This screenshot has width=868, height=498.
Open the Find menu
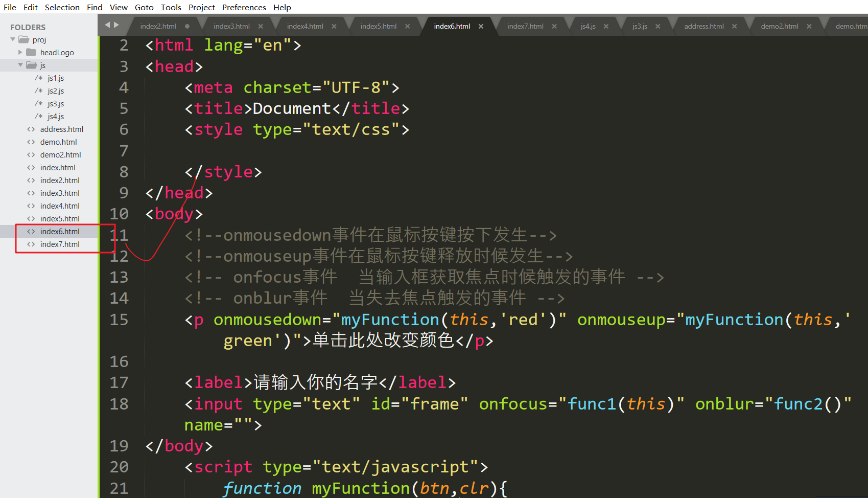95,7
